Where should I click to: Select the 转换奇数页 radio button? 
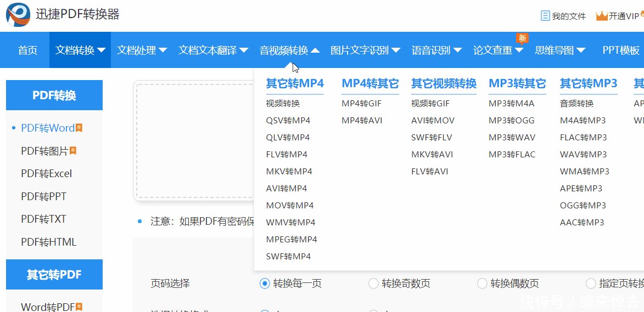pos(373,283)
